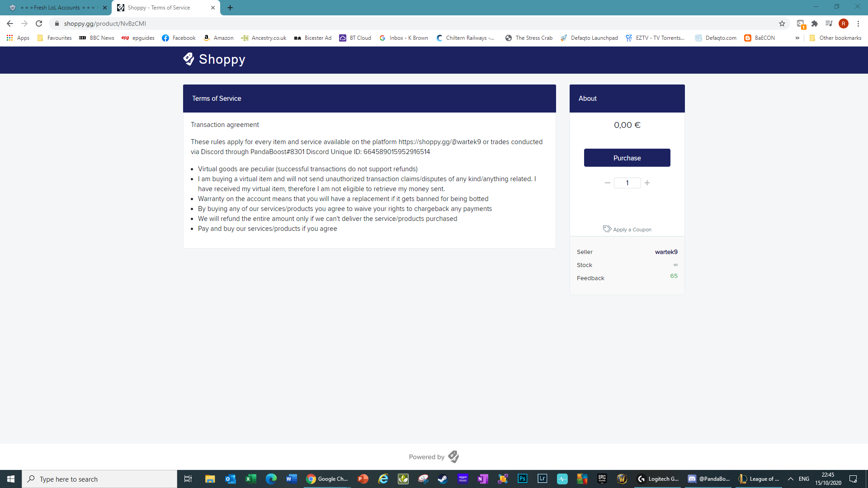
Task: Click the Shoppy logo in header
Action: tap(214, 59)
